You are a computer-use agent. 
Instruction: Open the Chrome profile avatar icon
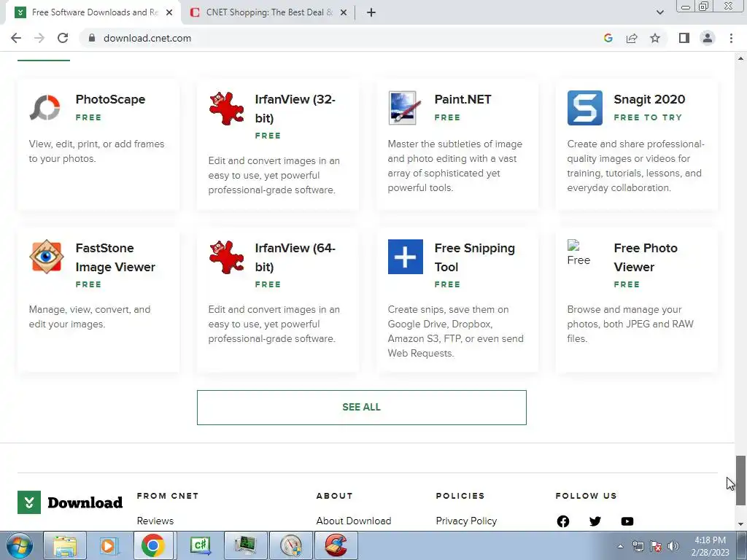tap(708, 38)
